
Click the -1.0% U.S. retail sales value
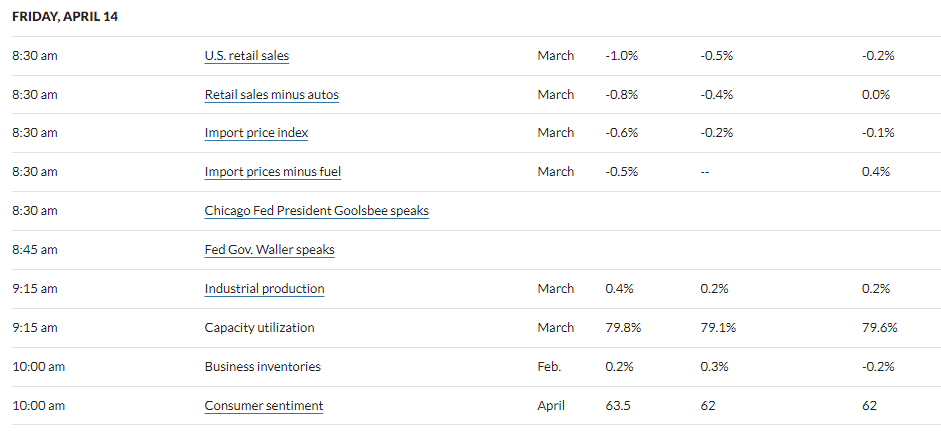pos(621,56)
